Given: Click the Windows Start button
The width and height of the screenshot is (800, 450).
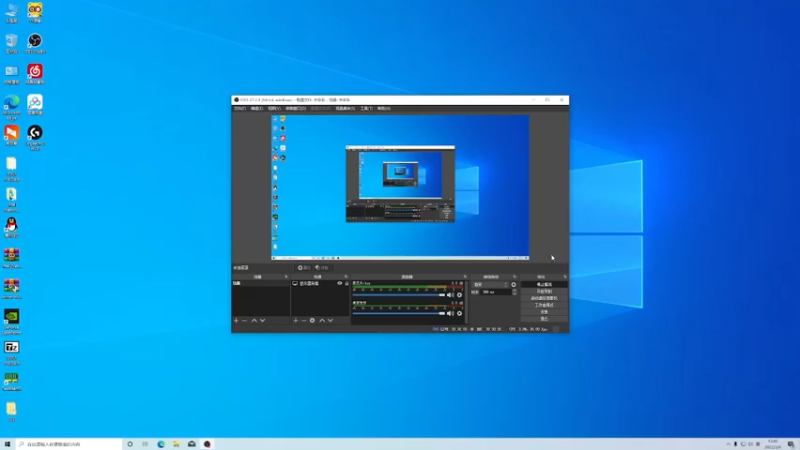Looking at the screenshot, I should (7, 444).
